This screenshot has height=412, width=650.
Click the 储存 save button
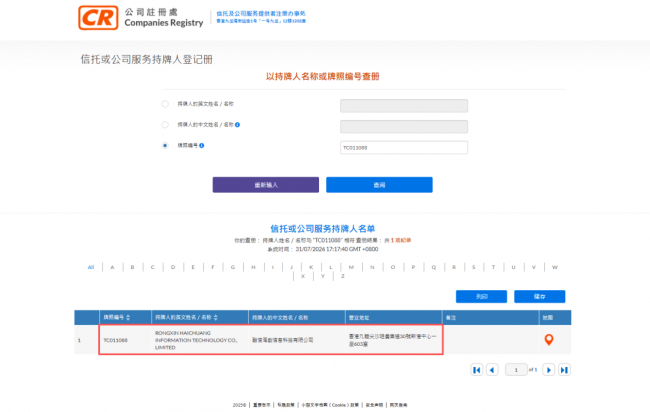(x=539, y=297)
